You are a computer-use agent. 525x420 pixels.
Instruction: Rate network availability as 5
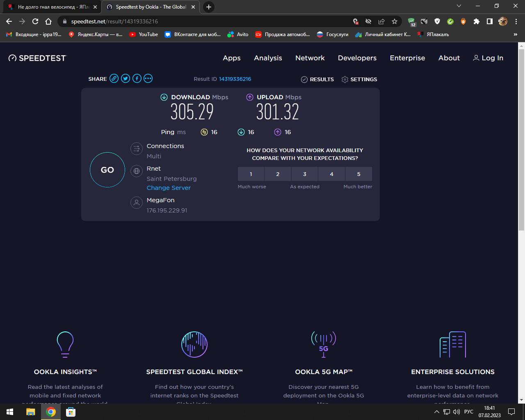[358, 174]
